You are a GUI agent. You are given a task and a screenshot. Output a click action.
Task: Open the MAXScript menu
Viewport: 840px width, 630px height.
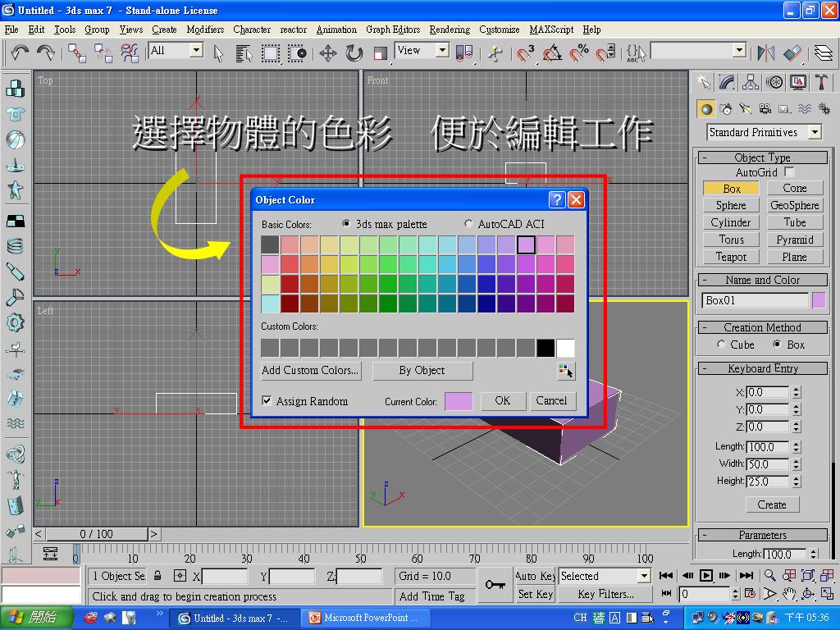coord(551,30)
